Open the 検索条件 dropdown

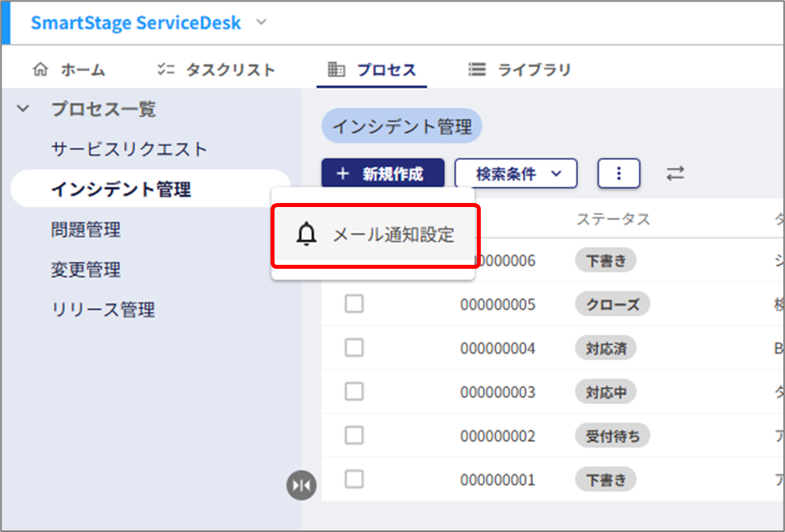(x=516, y=173)
